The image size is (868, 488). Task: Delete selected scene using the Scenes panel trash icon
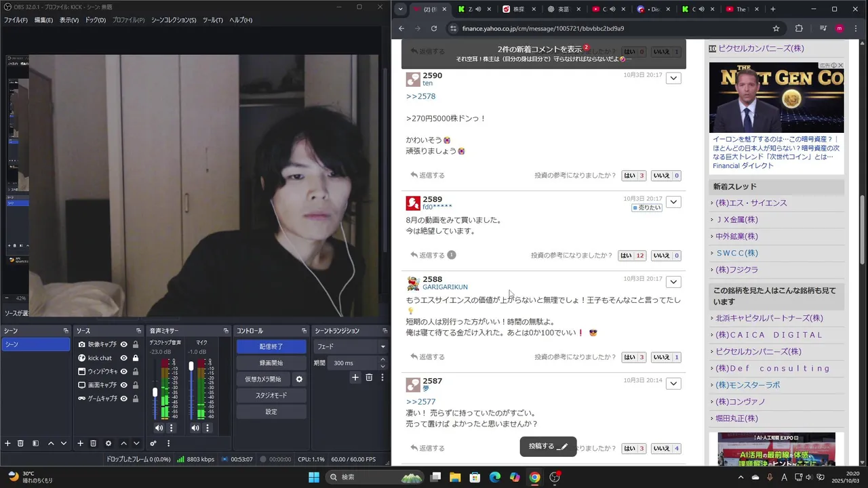(20, 443)
